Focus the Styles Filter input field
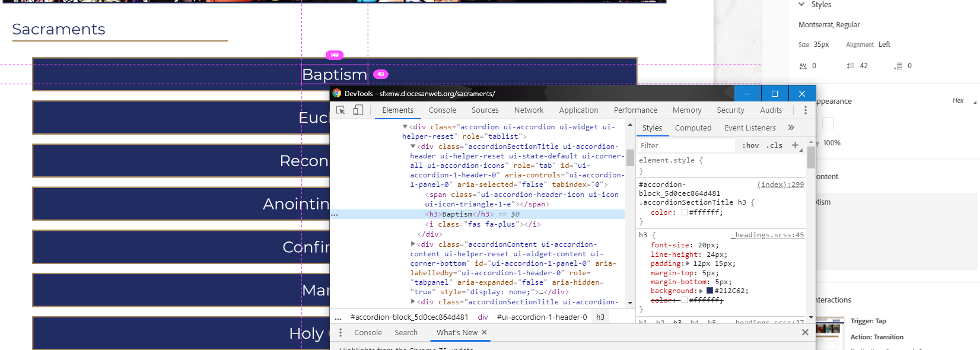980x350 pixels. [685, 146]
